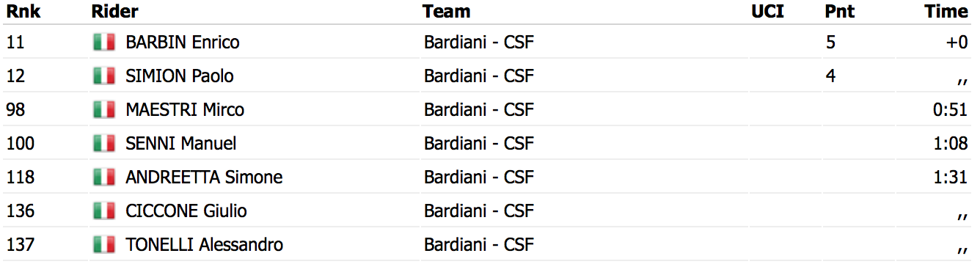
Task: Click the Italian flag beside MAESTRI Mirco
Action: (104, 110)
